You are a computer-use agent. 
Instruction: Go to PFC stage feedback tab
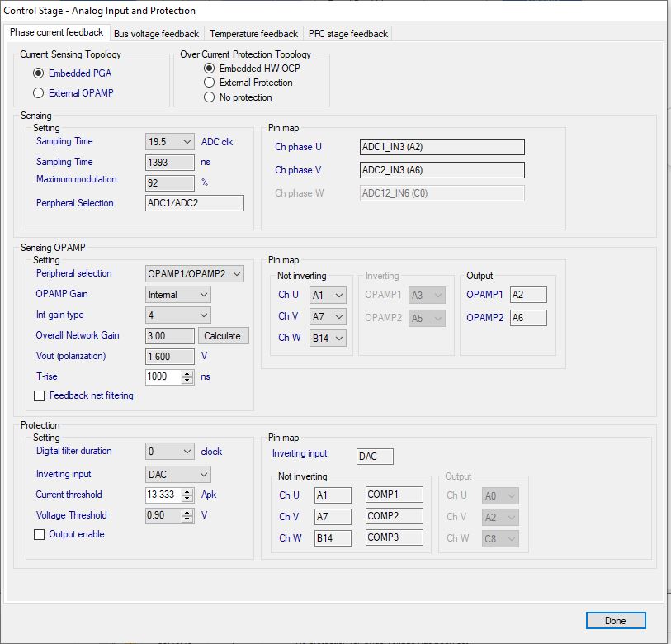tap(348, 34)
